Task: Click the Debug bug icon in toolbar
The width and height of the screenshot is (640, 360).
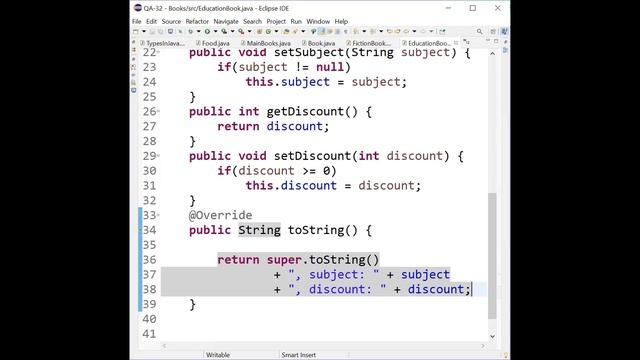Action: [x=191, y=31]
